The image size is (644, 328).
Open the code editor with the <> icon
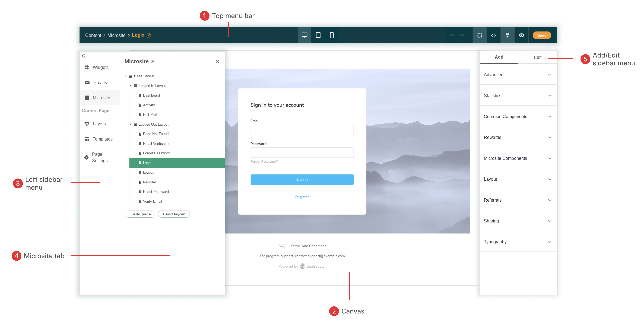[494, 35]
